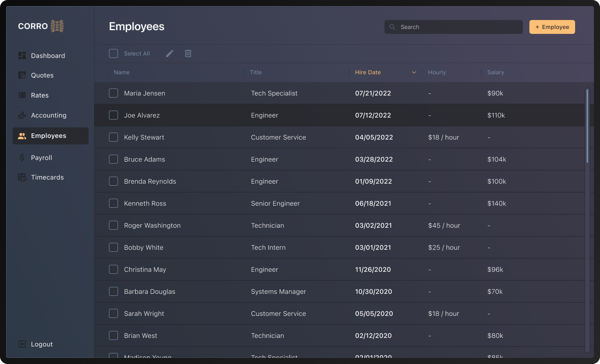Viewport: 600px width, 364px height.
Task: Click the trash delete icon in toolbar
Action: click(x=188, y=53)
